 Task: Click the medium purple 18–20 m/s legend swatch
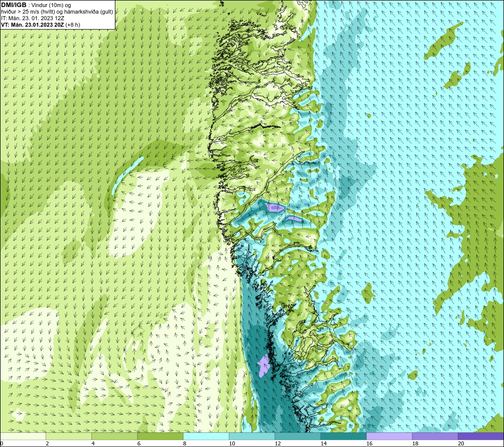[435, 436]
